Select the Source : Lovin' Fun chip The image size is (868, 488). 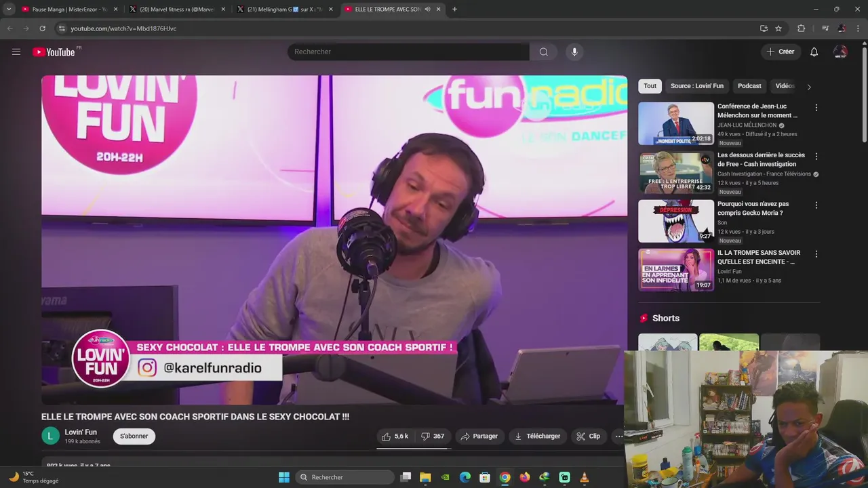[x=697, y=86]
